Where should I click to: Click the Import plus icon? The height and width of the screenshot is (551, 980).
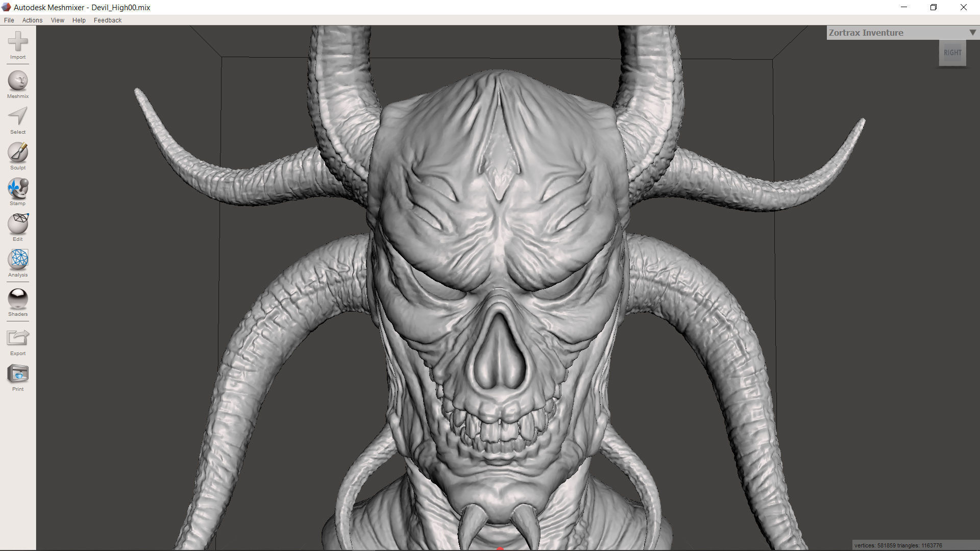18,41
